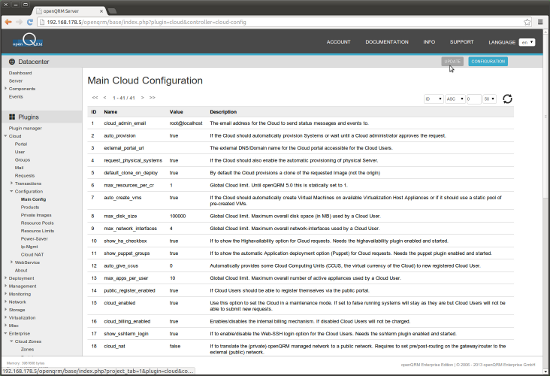This screenshot has height=376, width=550.
Task: Expand the Storage plugins section
Action: (x=6, y=309)
